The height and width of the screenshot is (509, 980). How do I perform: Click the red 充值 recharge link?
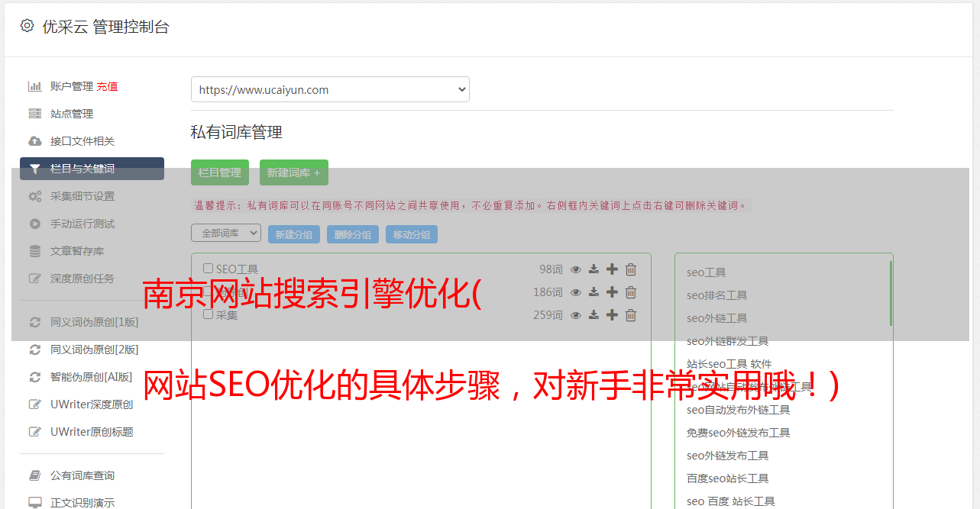[107, 86]
